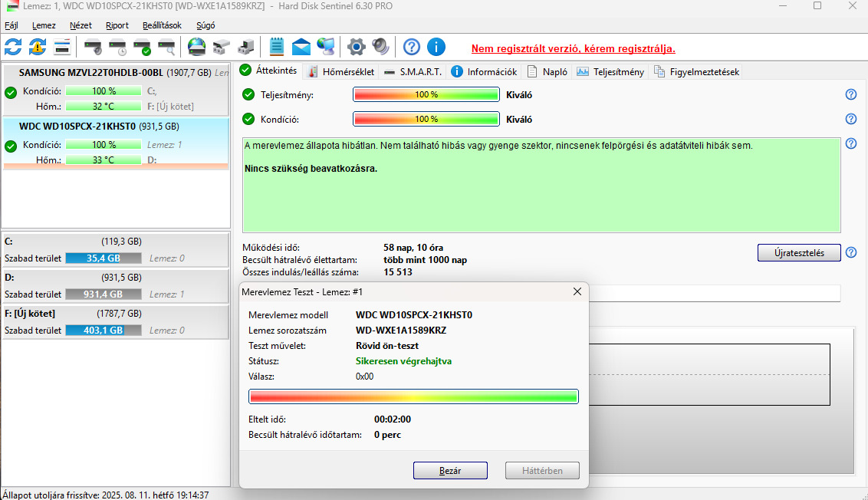Click the 'több mint 1000 nap' value
The height and width of the screenshot is (500, 868).
point(425,260)
